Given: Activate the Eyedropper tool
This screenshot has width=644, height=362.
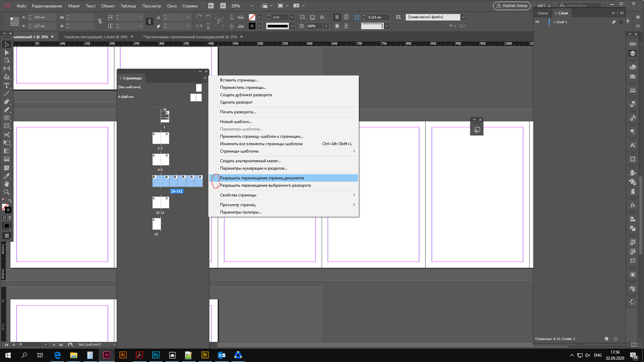Looking at the screenshot, I should click(x=6, y=176).
